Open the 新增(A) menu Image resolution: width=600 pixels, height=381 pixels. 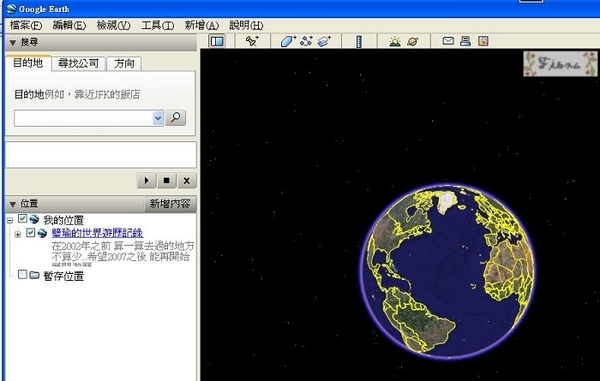202,26
